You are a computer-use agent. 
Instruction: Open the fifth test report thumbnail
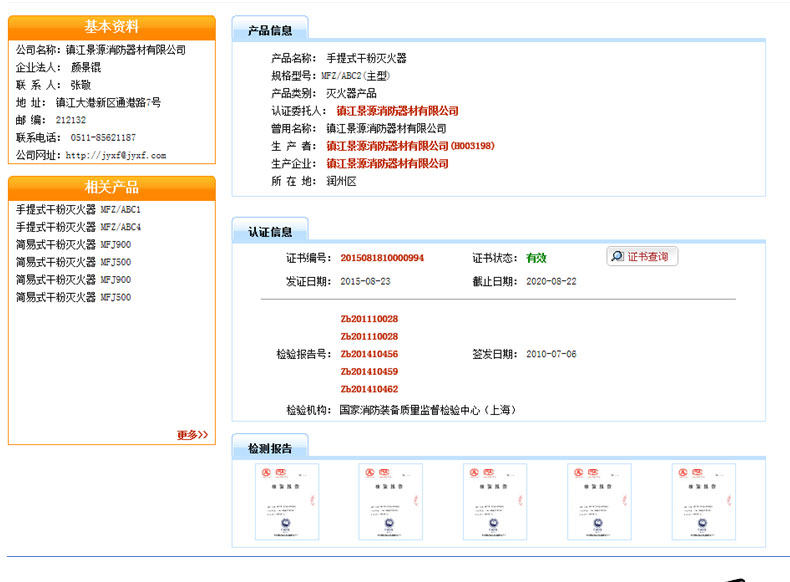pos(704,502)
